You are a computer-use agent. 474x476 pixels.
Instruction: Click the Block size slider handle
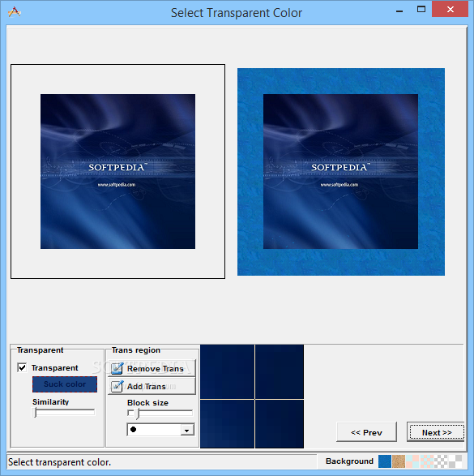138,414
